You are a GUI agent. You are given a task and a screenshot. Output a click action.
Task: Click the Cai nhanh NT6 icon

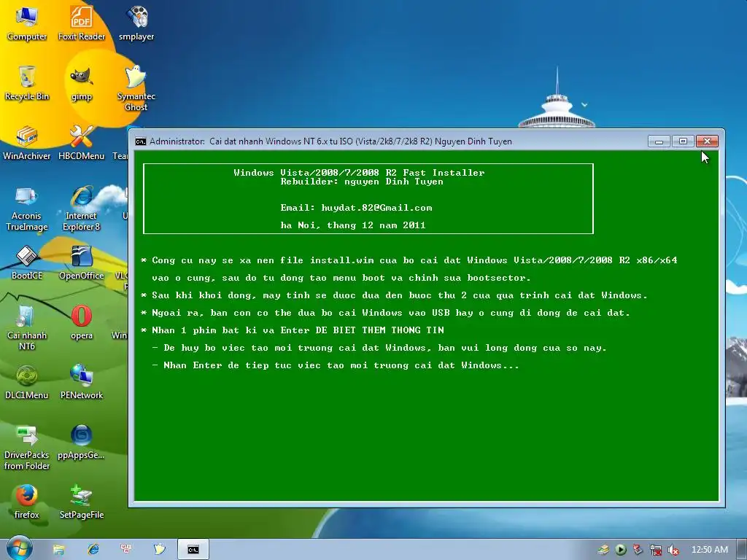tap(27, 328)
